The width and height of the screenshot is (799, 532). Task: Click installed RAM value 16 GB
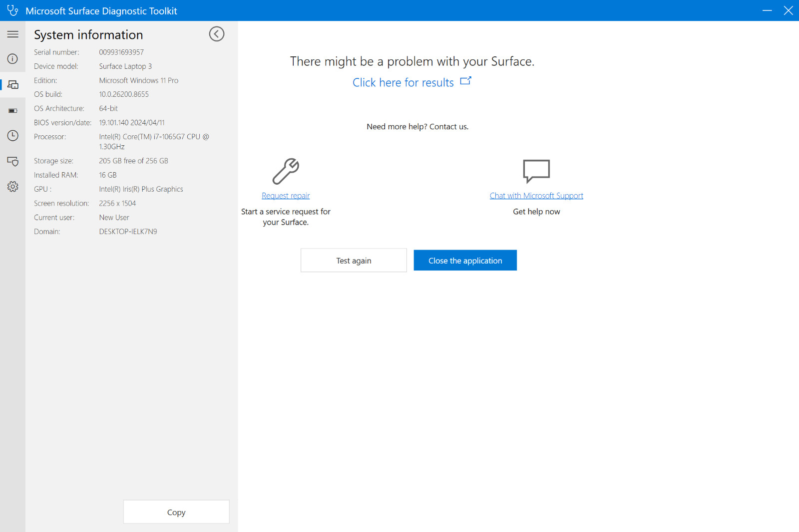[108, 175]
